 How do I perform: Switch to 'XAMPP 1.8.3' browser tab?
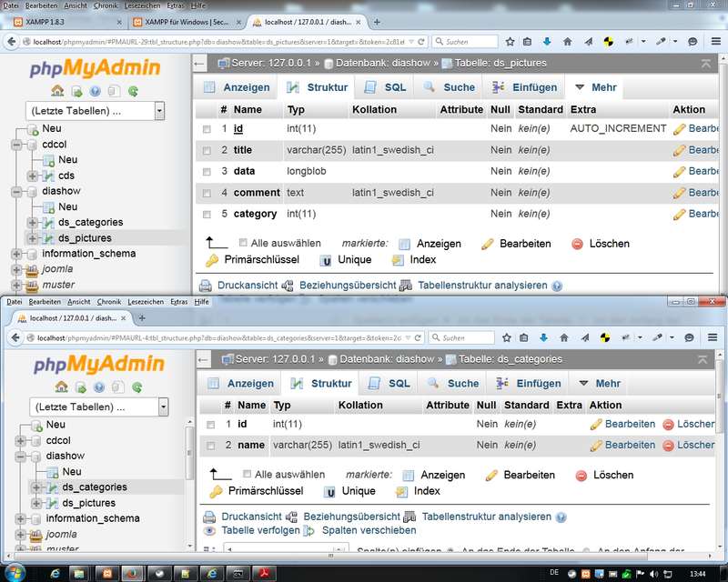click(x=56, y=22)
